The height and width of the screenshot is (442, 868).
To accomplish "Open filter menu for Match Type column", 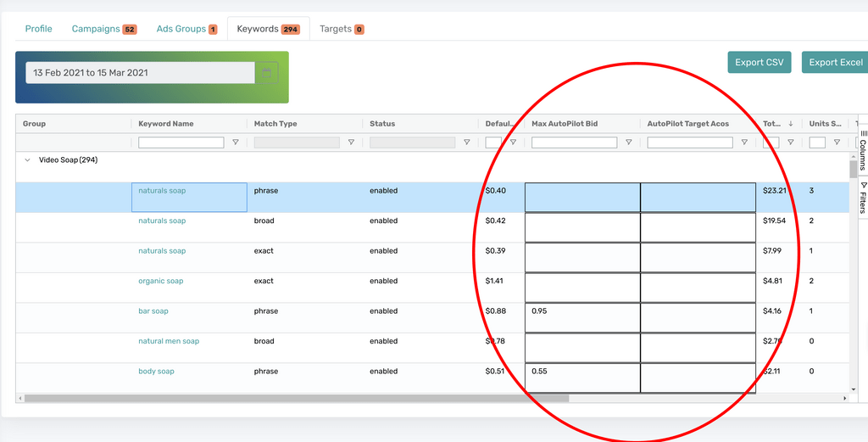I will pos(351,143).
